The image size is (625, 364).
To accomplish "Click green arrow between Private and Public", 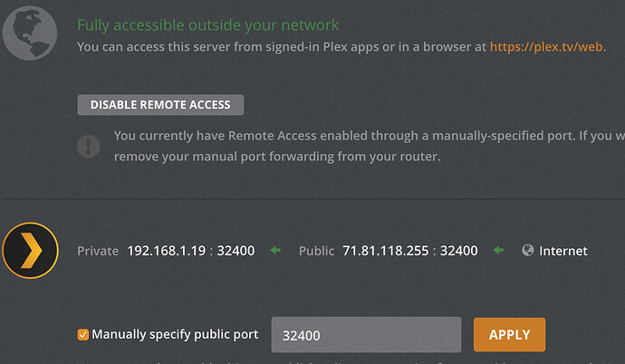I will click(x=275, y=251).
